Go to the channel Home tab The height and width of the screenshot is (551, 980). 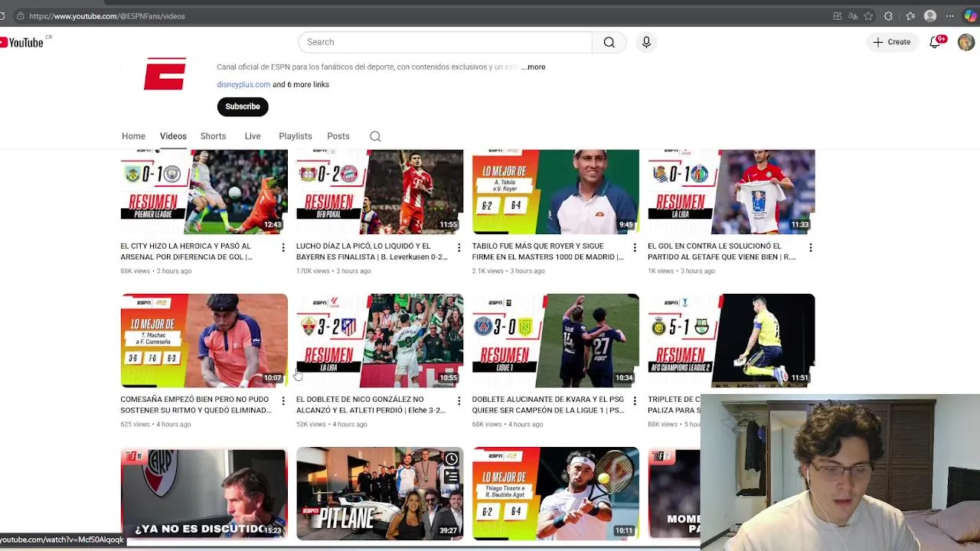pos(133,136)
